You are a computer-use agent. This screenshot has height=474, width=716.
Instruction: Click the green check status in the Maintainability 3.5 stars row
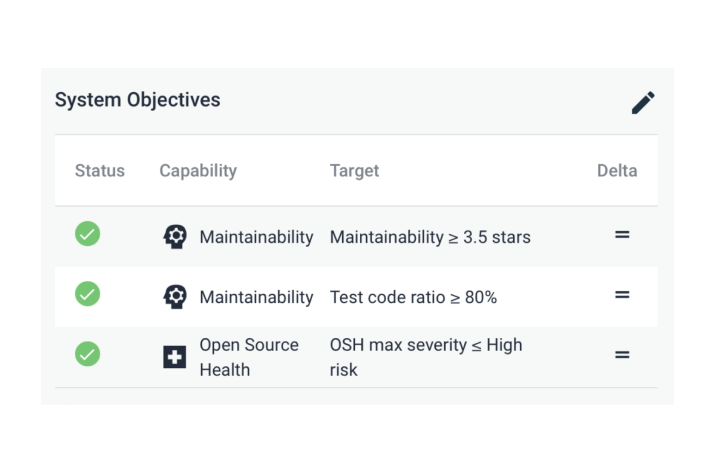pyautogui.click(x=88, y=234)
